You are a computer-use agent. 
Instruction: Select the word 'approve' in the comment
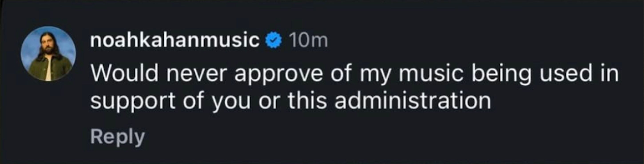click(x=279, y=75)
